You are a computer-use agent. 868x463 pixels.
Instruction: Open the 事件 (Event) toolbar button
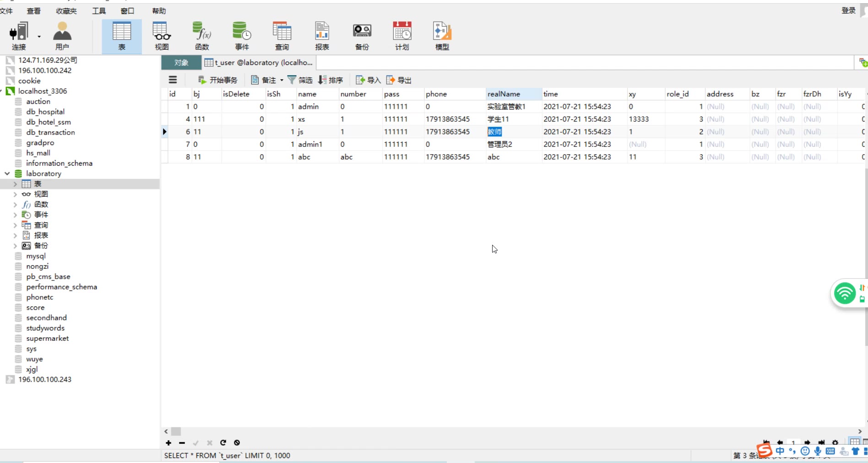pyautogui.click(x=242, y=36)
